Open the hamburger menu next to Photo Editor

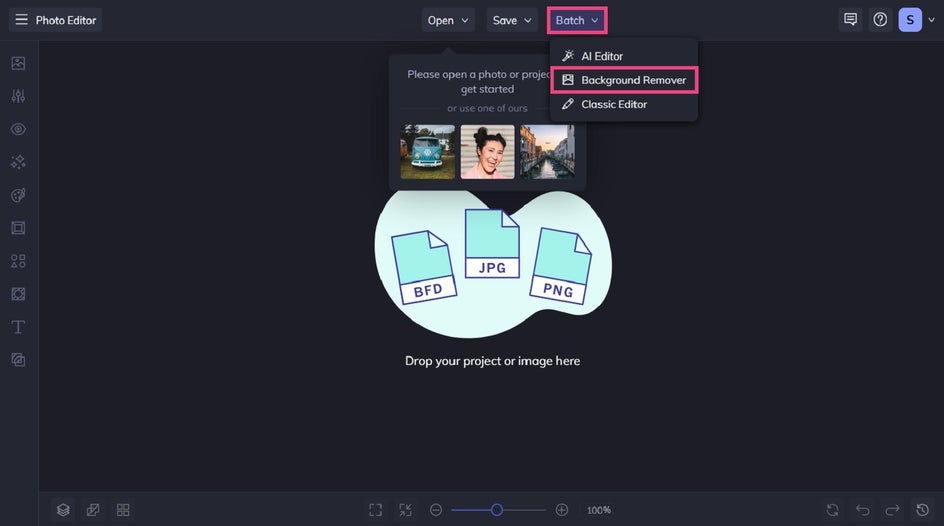[x=21, y=20]
